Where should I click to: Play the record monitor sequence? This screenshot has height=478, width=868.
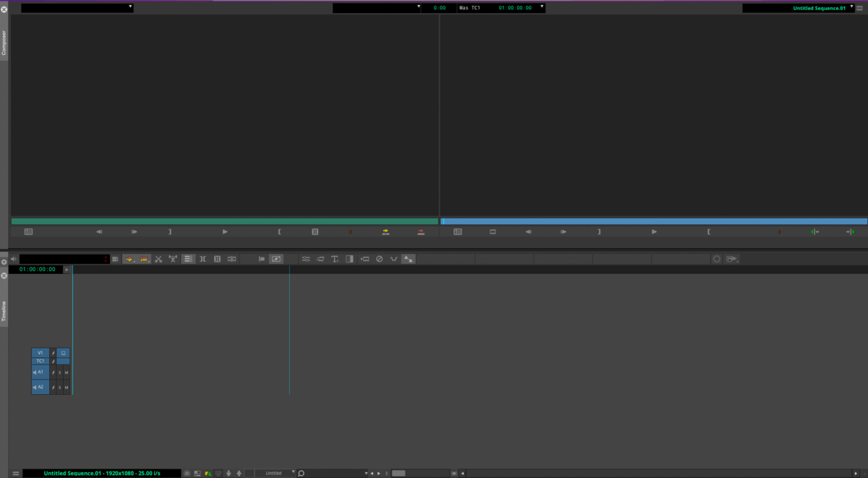[654, 231]
